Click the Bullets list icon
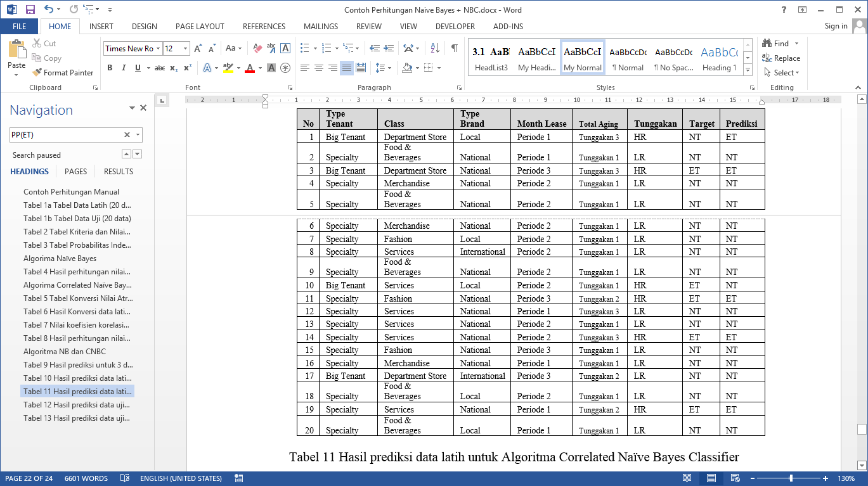This screenshot has height=486, width=868. 305,48
